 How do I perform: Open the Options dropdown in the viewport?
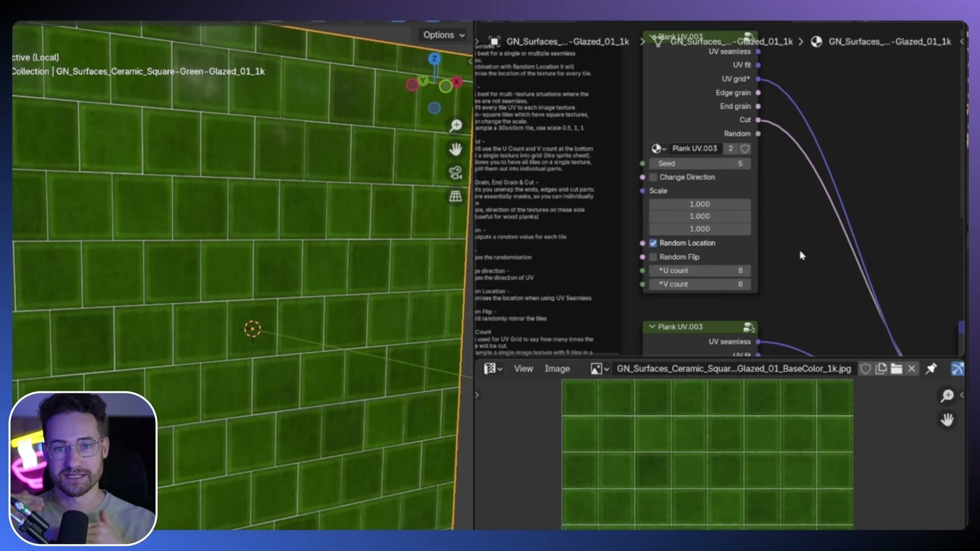pyautogui.click(x=444, y=35)
